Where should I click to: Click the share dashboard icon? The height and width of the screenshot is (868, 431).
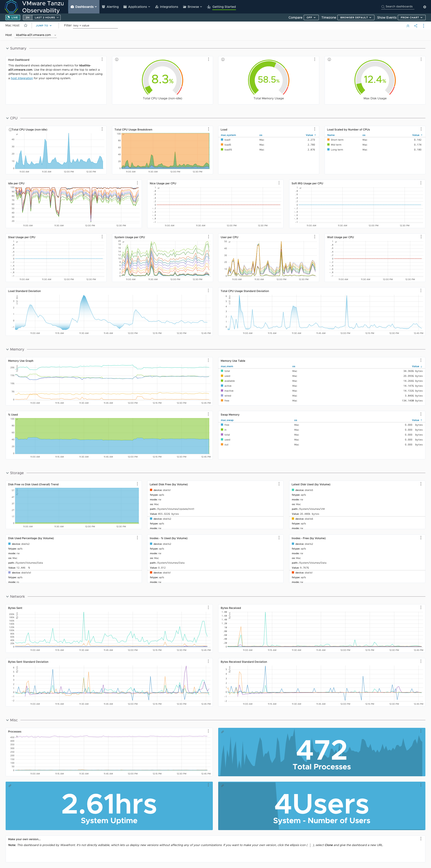click(x=416, y=26)
